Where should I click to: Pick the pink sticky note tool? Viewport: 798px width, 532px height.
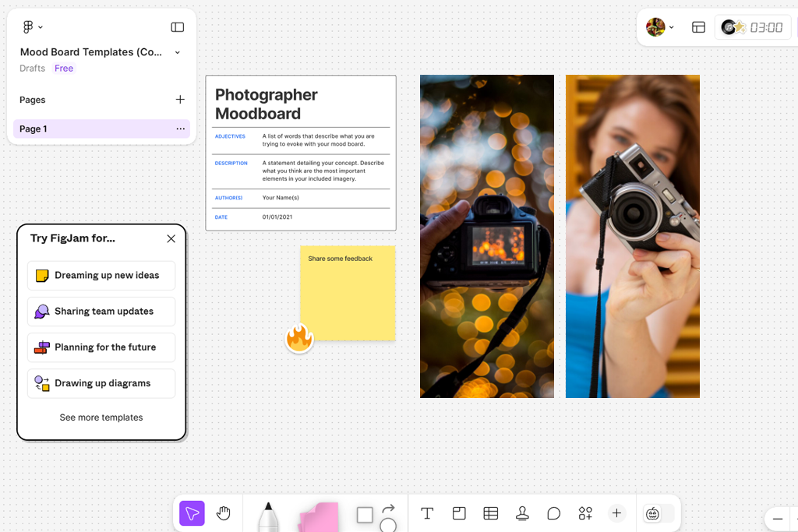(319, 517)
